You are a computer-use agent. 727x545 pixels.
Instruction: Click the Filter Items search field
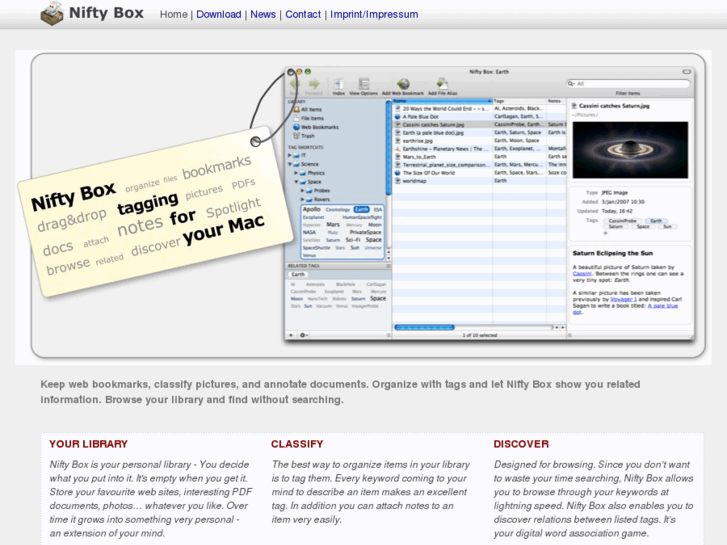(628, 83)
